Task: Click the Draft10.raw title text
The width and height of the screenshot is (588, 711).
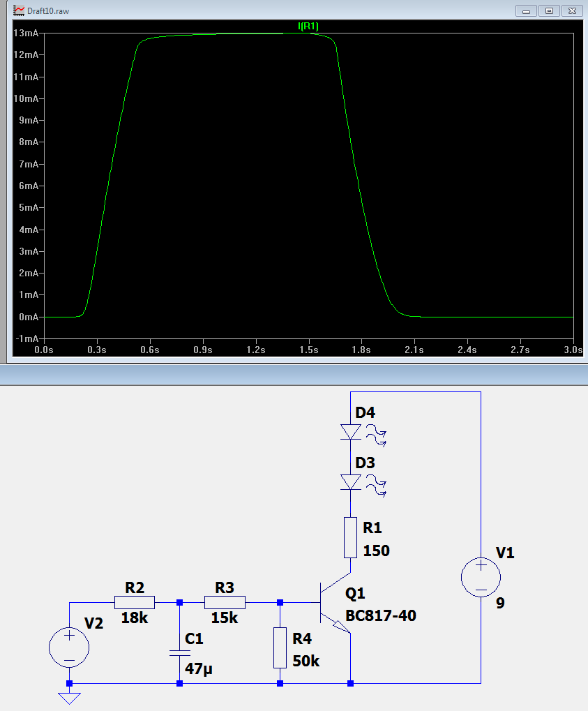Action: coord(48,11)
